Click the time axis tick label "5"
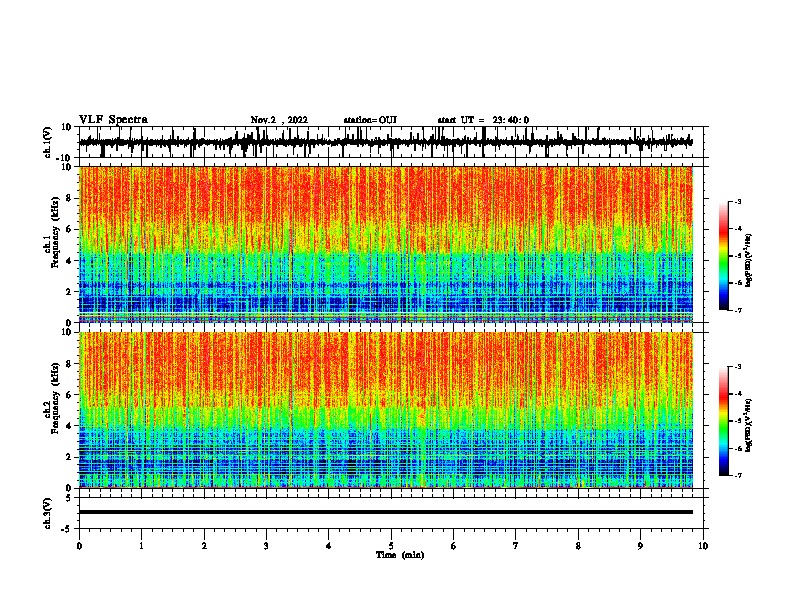This screenshot has height=612, width=792. tap(391, 546)
